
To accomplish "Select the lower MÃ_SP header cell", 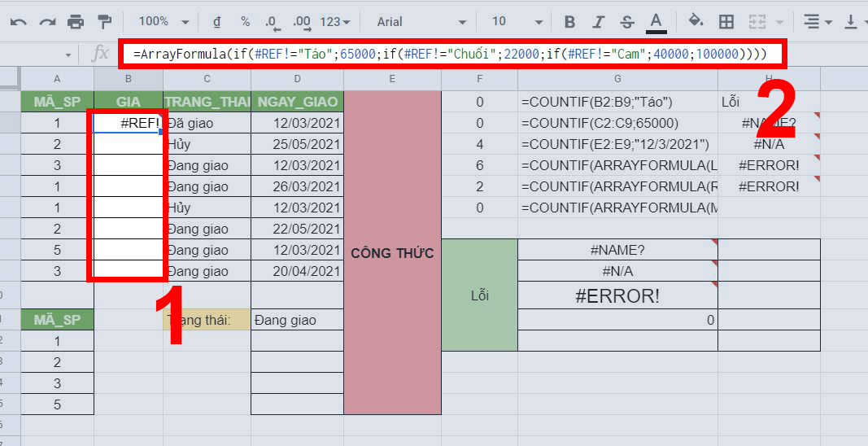I will [x=58, y=320].
